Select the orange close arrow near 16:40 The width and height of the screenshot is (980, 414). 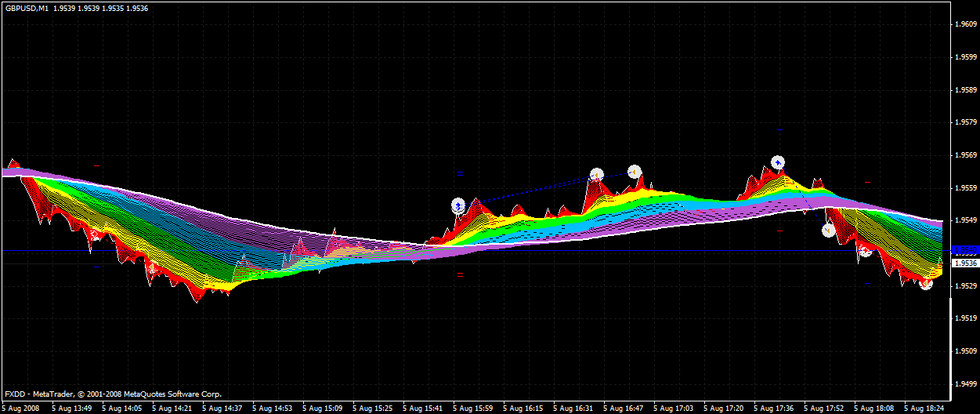[x=597, y=174]
